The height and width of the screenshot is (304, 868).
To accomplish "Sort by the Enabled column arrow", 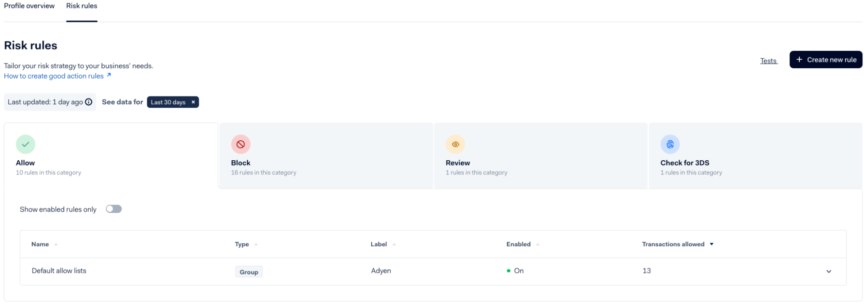I will (538, 245).
